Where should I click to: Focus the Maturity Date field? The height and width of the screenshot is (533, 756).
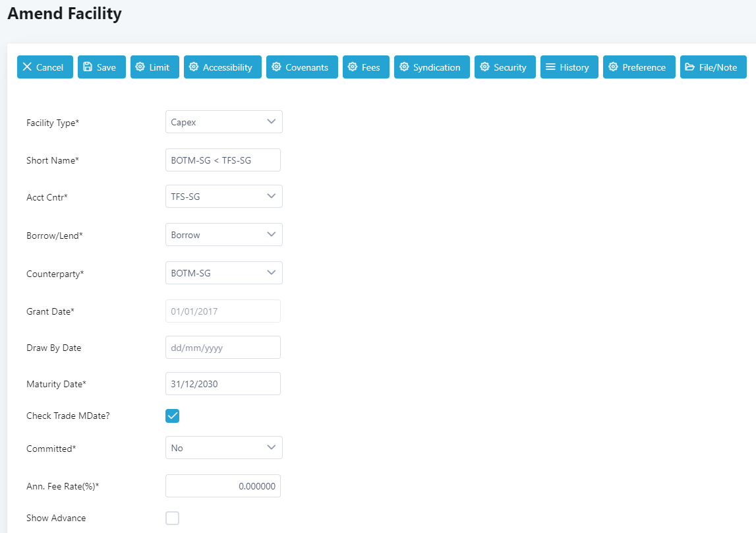(x=223, y=384)
